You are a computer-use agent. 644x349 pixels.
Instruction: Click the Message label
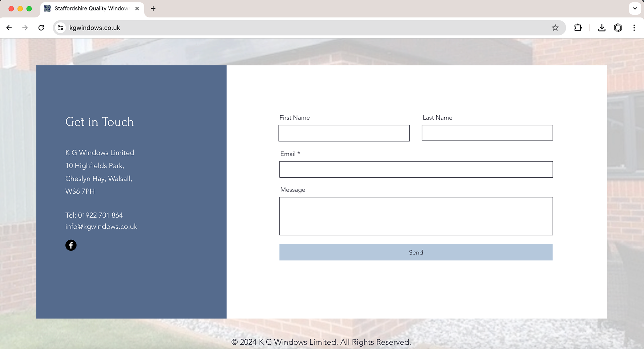[x=293, y=190]
